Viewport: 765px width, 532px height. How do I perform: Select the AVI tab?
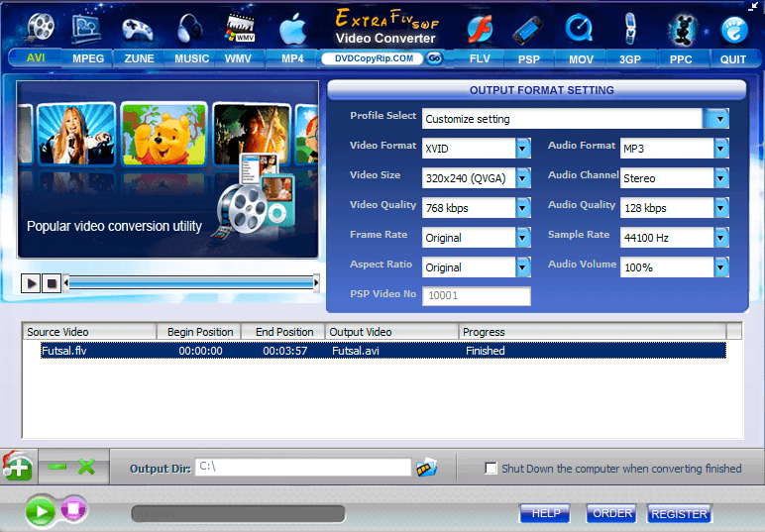click(x=36, y=58)
